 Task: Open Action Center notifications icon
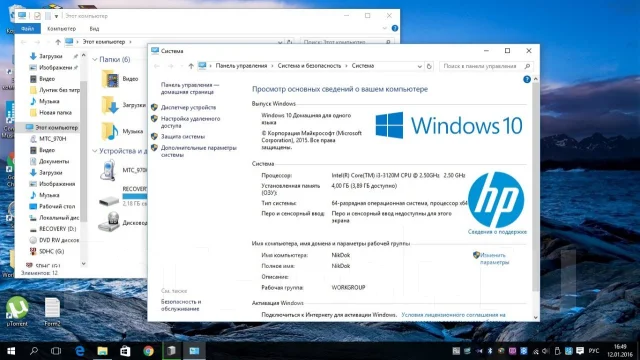tap(580, 351)
